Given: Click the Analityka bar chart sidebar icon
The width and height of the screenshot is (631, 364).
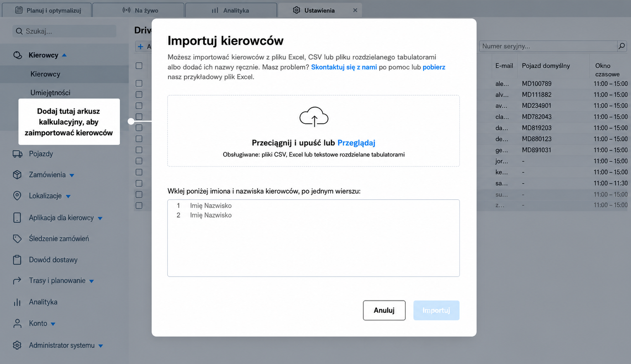Looking at the screenshot, I should click(x=17, y=302).
